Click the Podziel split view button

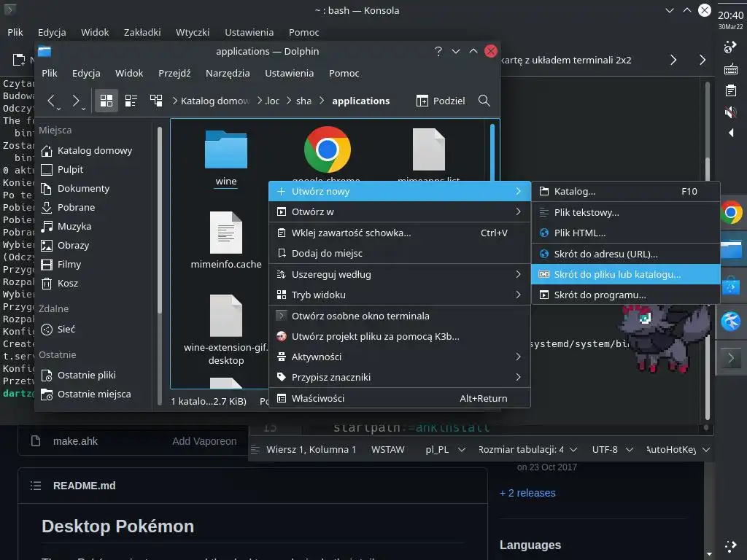tap(440, 101)
